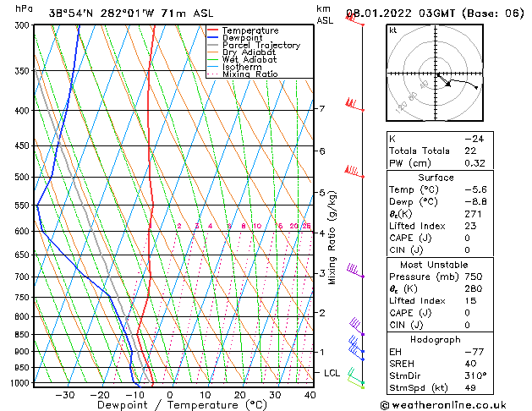Click the 'Mixing Ratio' legend entry

coord(250,74)
